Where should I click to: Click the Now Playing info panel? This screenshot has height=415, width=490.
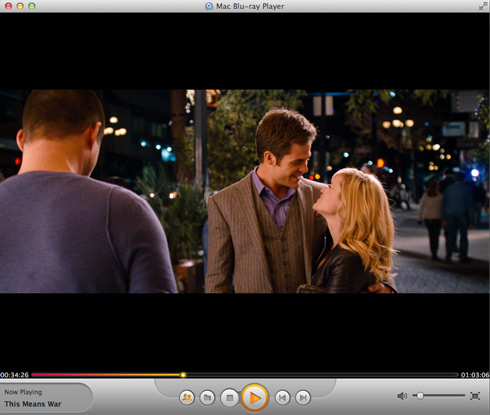pos(46,398)
